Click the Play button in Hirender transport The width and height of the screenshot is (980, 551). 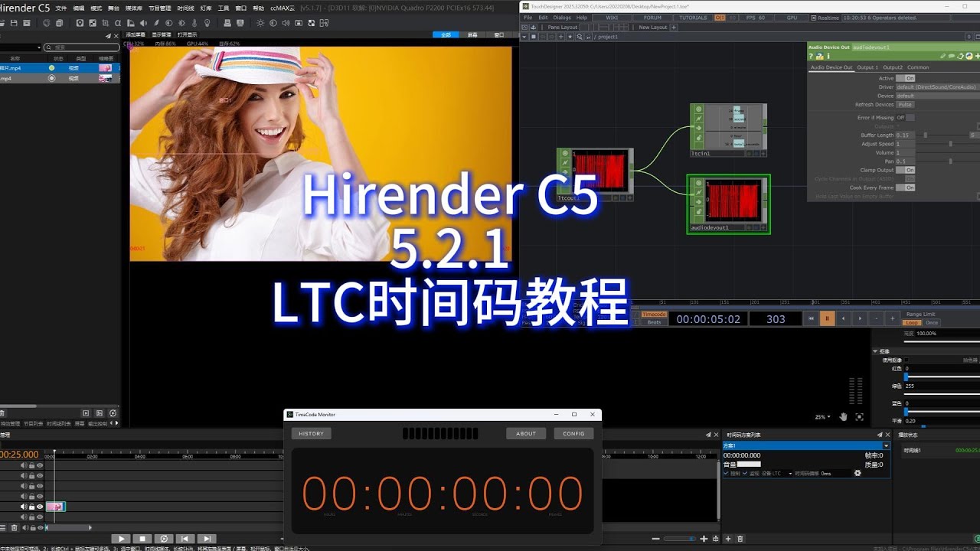pyautogui.click(x=121, y=540)
